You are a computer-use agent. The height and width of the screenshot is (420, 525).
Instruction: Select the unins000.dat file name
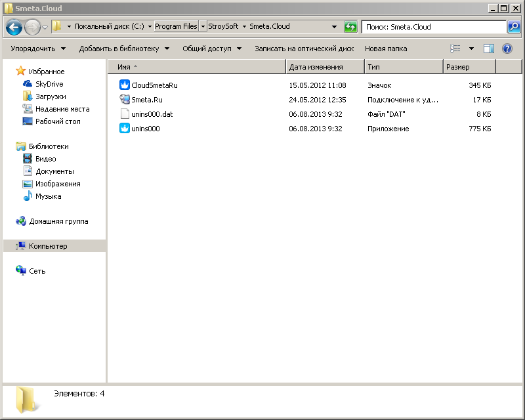click(152, 114)
